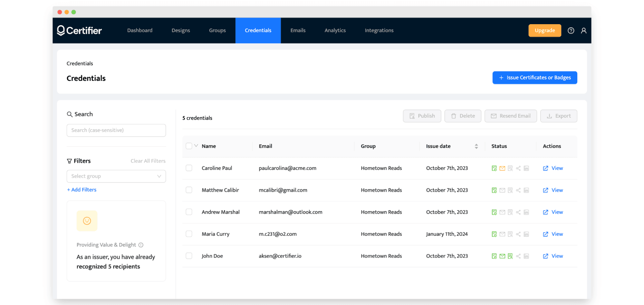Open View link for Andrew Marshal
The image size is (644, 305).
tap(553, 212)
